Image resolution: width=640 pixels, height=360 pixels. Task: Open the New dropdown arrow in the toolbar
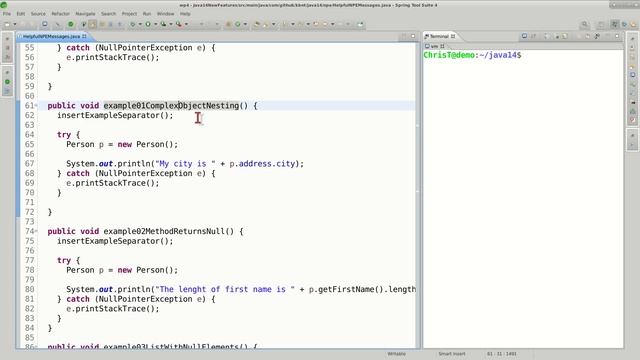[x=15, y=24]
